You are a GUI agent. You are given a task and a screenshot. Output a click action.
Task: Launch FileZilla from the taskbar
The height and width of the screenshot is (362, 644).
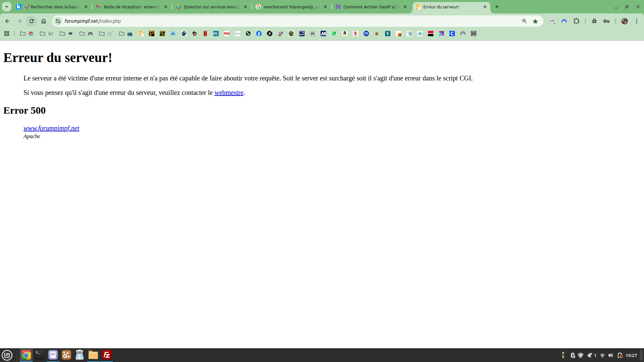pos(107,355)
